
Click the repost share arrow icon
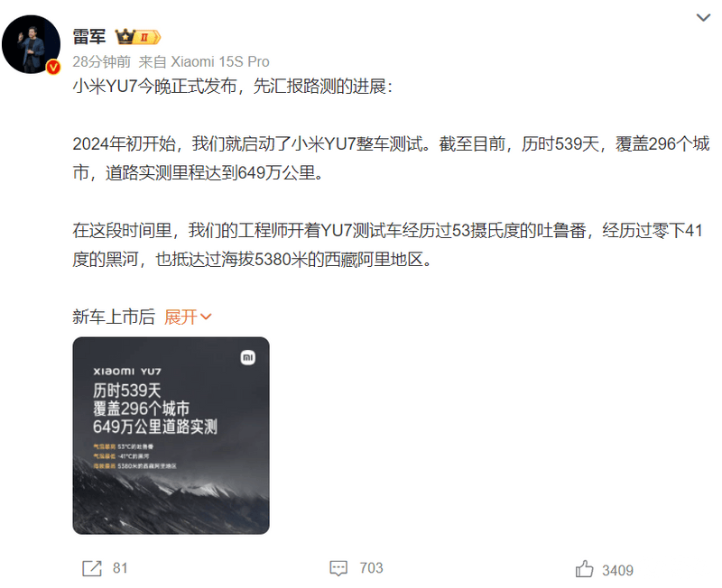pyautogui.click(x=92, y=568)
